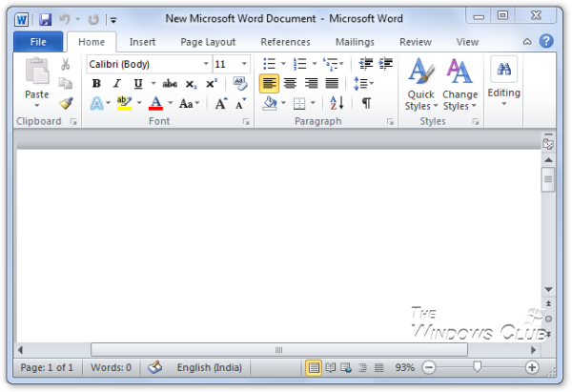Viewport: 572px width, 392px height.
Task: Click the Numbering list icon
Action: (300, 64)
